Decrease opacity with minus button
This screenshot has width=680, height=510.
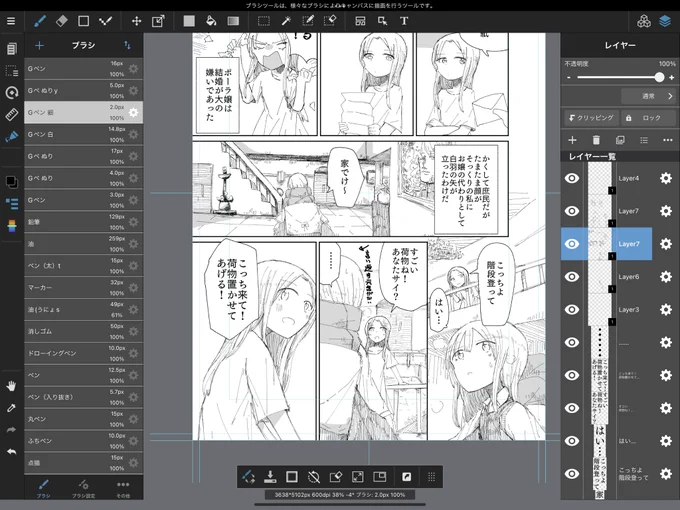[x=569, y=78]
